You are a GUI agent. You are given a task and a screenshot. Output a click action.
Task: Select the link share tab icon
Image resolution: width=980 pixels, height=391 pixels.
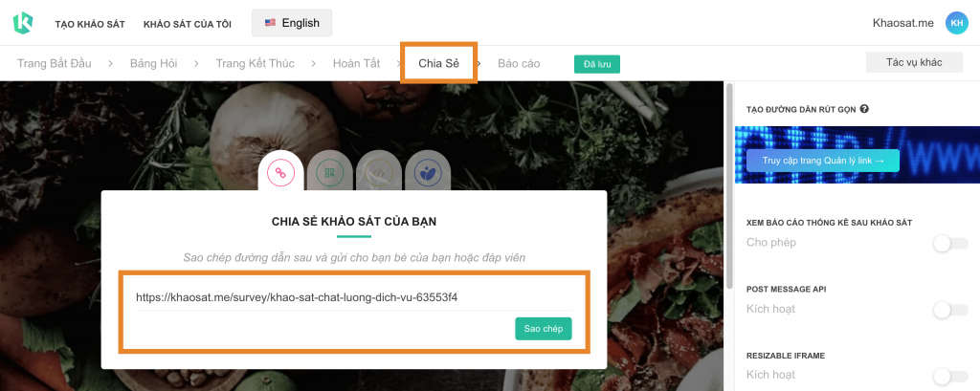(280, 172)
